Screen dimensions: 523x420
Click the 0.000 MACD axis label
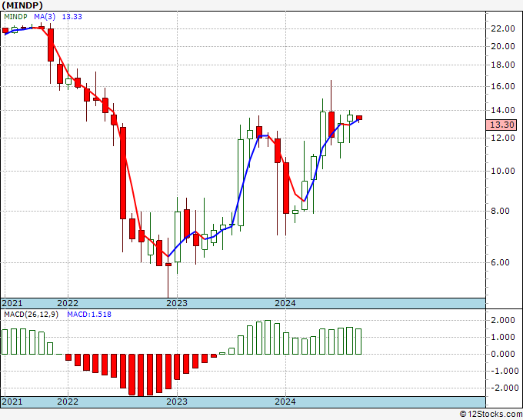(503, 354)
